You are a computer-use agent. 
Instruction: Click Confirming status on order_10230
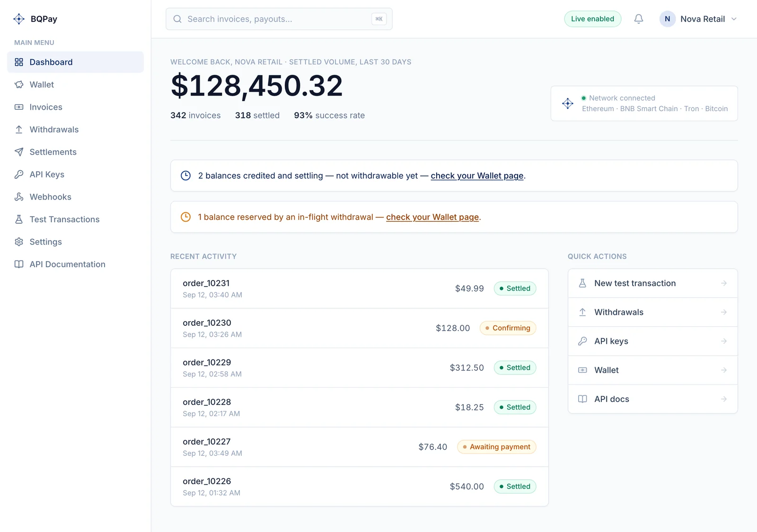point(508,328)
